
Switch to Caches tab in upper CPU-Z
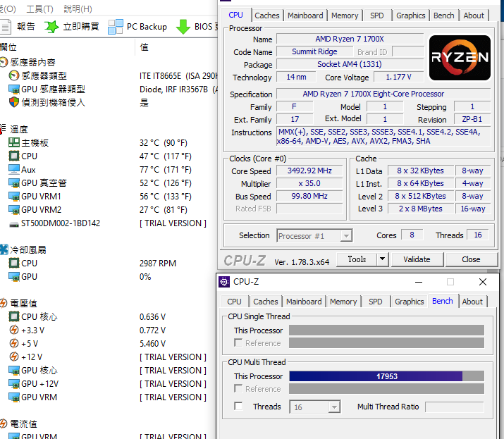(266, 16)
